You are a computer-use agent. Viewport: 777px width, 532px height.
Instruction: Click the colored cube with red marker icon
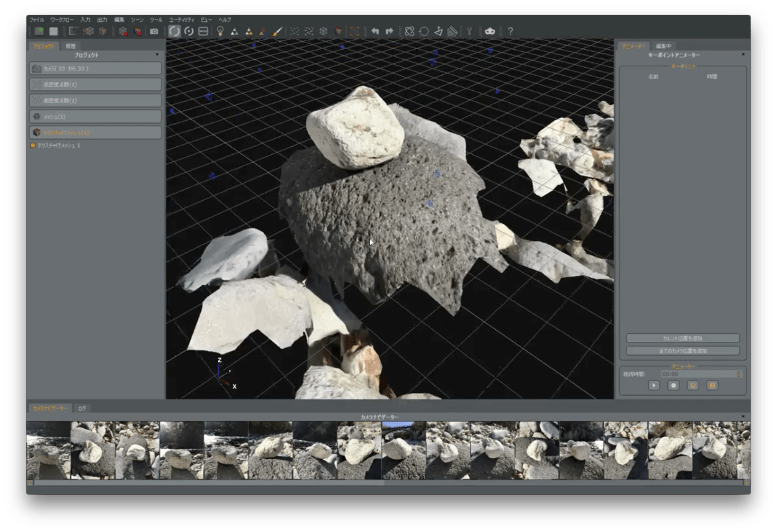[x=138, y=31]
